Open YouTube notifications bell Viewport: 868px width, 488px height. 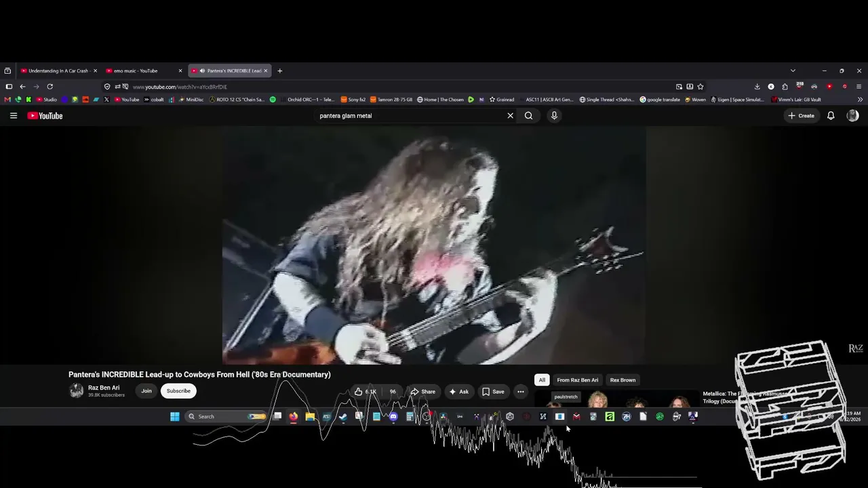[831, 116]
